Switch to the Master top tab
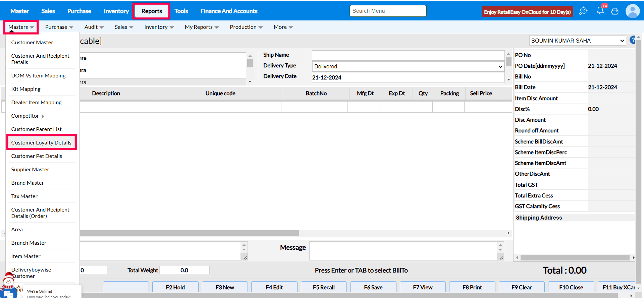644x298 pixels. click(x=20, y=11)
